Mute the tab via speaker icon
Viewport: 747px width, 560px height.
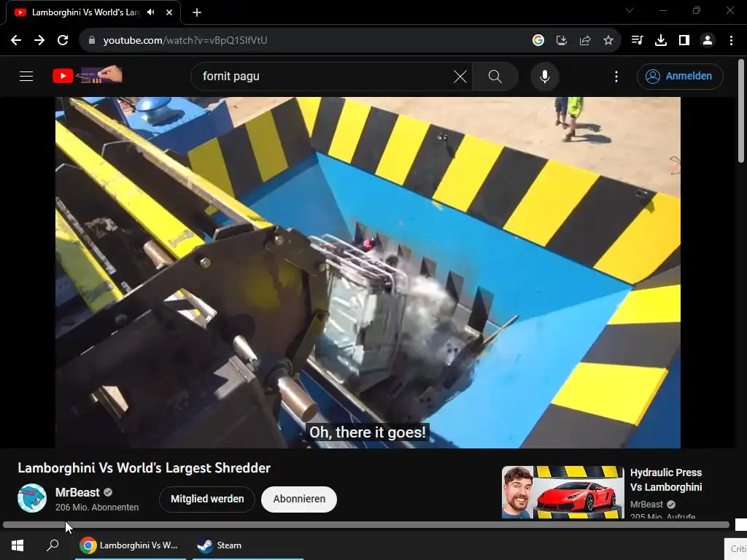[151, 12]
